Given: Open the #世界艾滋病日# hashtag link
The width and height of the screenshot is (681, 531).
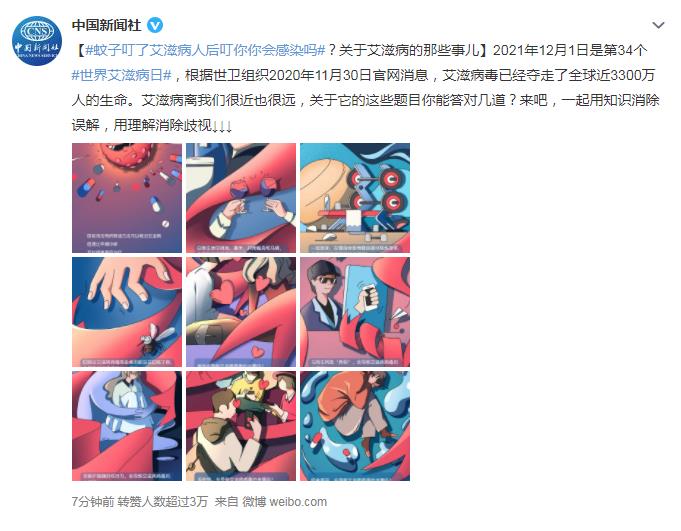Looking at the screenshot, I should 122,76.
